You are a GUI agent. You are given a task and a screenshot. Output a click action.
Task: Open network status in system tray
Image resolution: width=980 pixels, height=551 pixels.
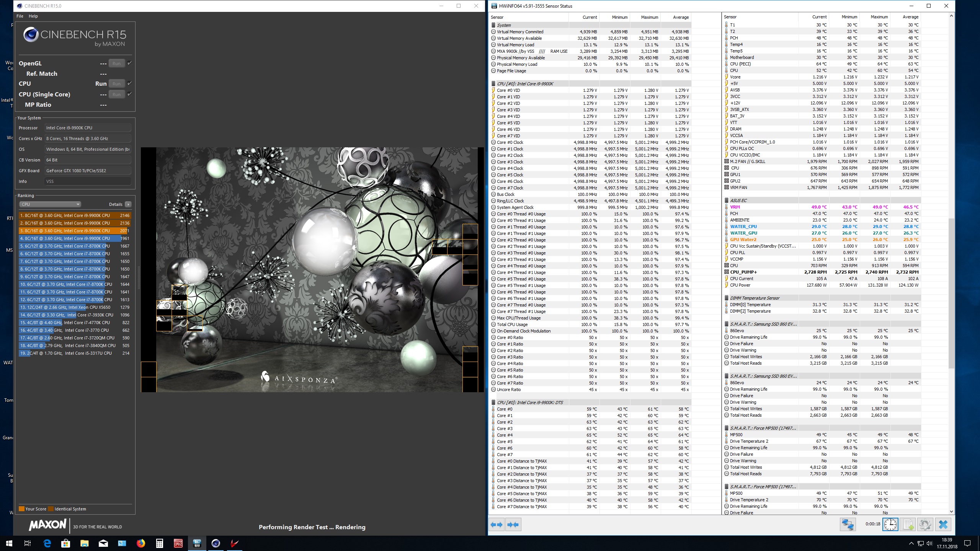pyautogui.click(x=920, y=543)
